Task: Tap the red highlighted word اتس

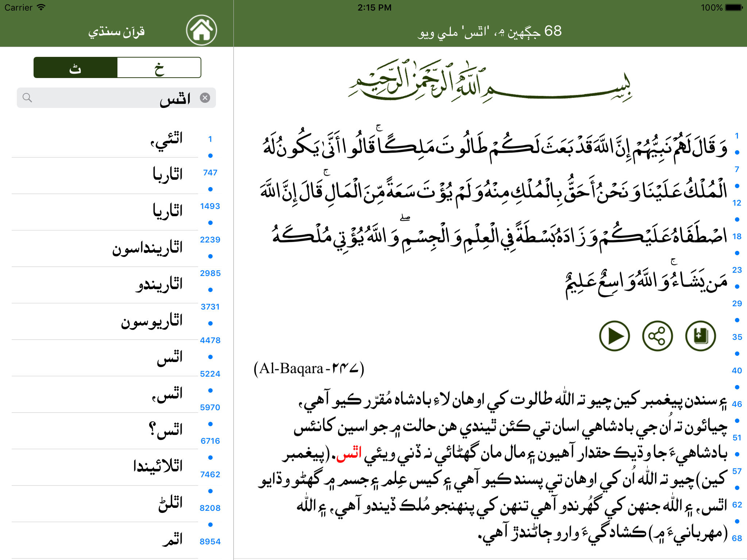Action: pos(349,454)
